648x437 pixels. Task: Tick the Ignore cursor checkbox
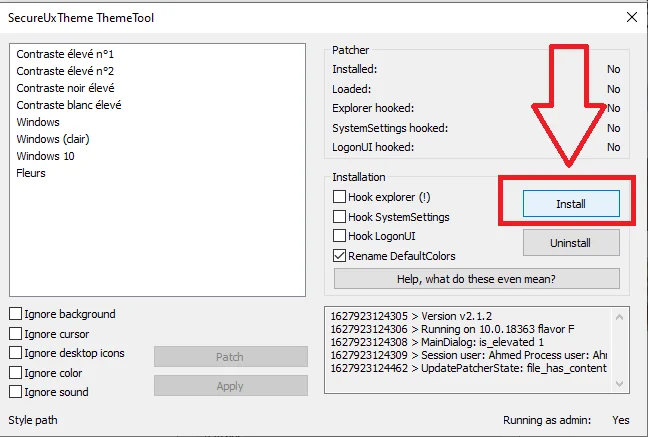coord(16,334)
